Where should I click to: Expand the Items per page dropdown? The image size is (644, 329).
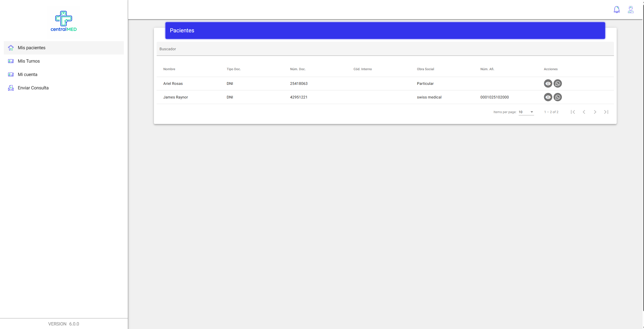(526, 112)
